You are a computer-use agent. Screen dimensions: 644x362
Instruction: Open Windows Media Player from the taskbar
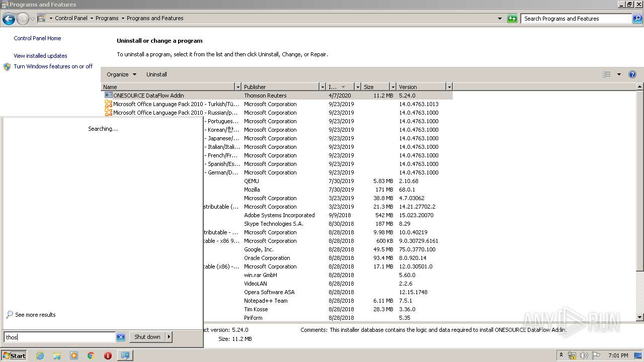pos(74,355)
